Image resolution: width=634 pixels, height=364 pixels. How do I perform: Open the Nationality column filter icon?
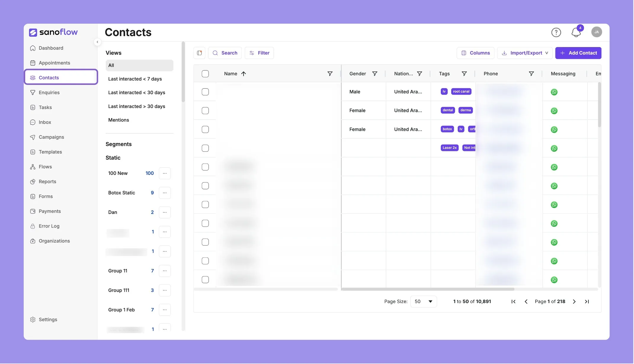click(x=420, y=74)
